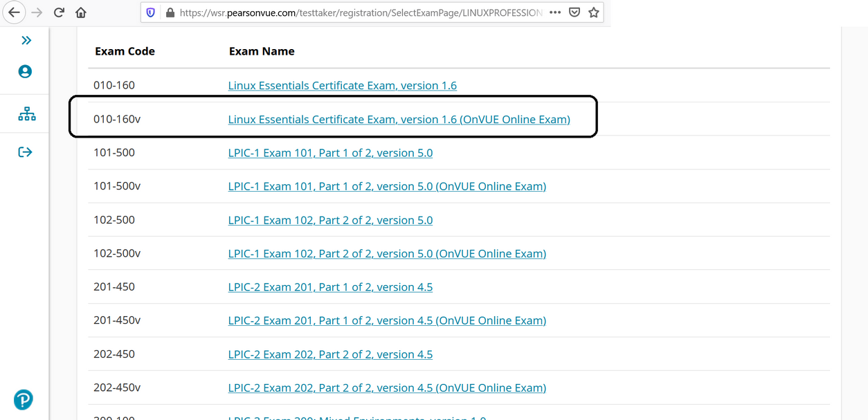Open LPIC-2 Exam 201, version 4.5 link

(x=330, y=287)
